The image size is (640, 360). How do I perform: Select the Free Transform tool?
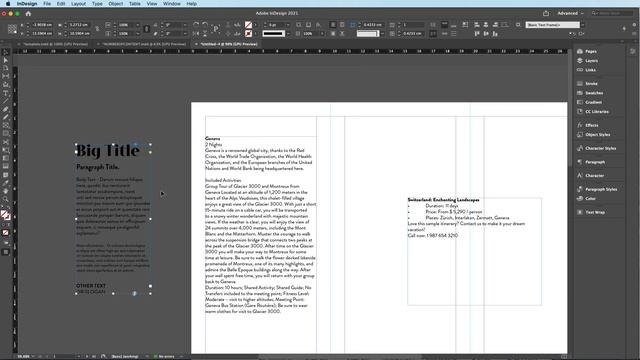pyautogui.click(x=6, y=150)
